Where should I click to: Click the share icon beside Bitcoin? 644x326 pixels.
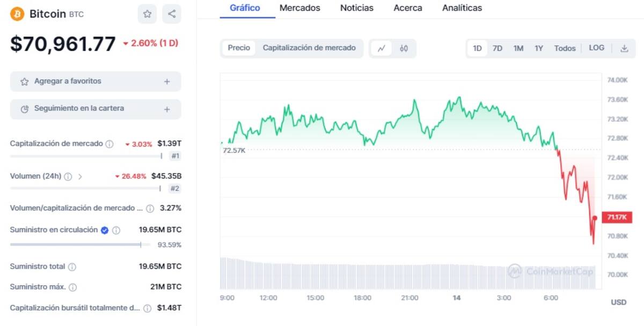click(172, 14)
